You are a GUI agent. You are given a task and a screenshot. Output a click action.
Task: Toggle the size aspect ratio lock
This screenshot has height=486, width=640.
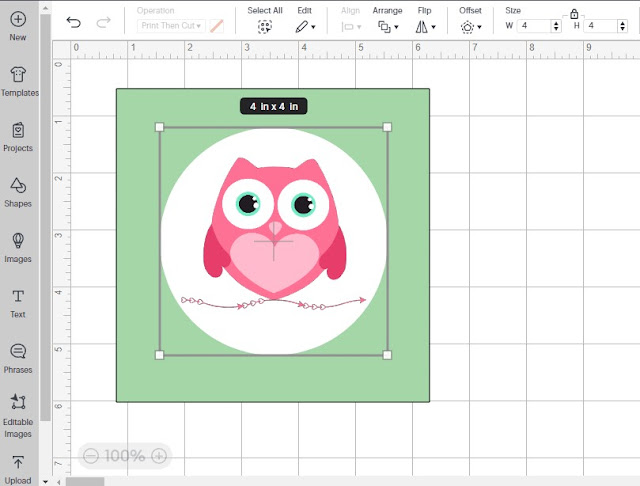(x=574, y=14)
